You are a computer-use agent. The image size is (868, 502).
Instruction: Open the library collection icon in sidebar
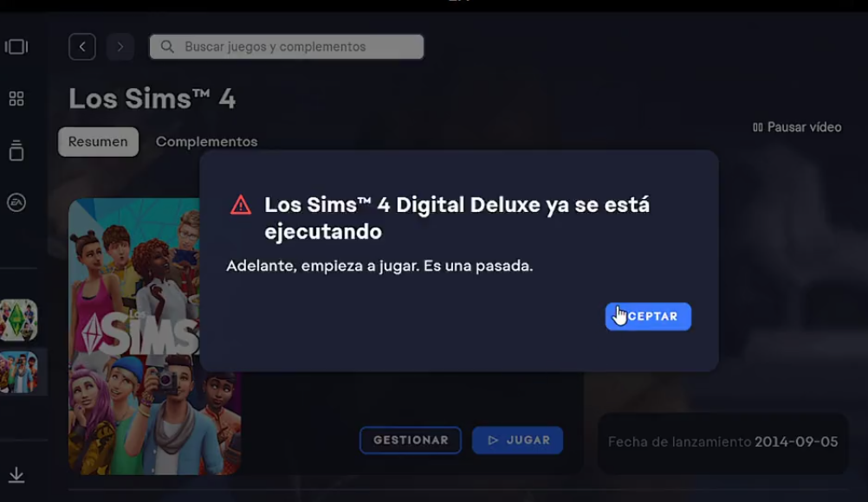16,151
